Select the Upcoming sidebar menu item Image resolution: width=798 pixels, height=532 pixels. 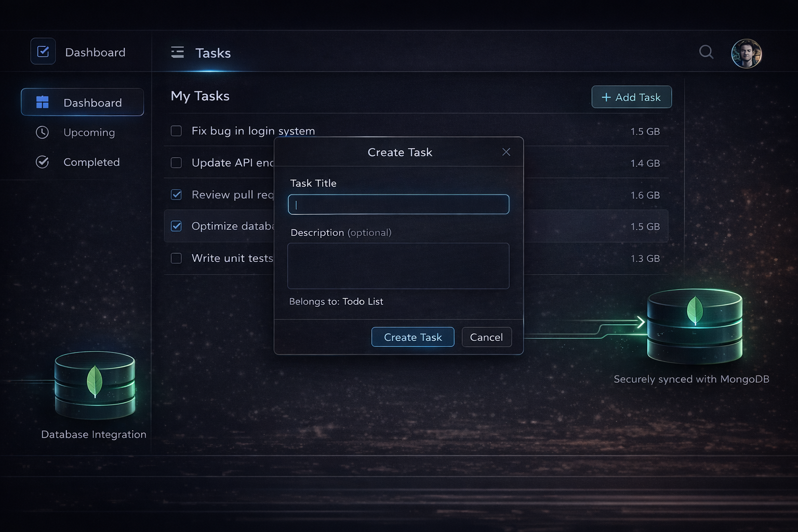tap(89, 132)
